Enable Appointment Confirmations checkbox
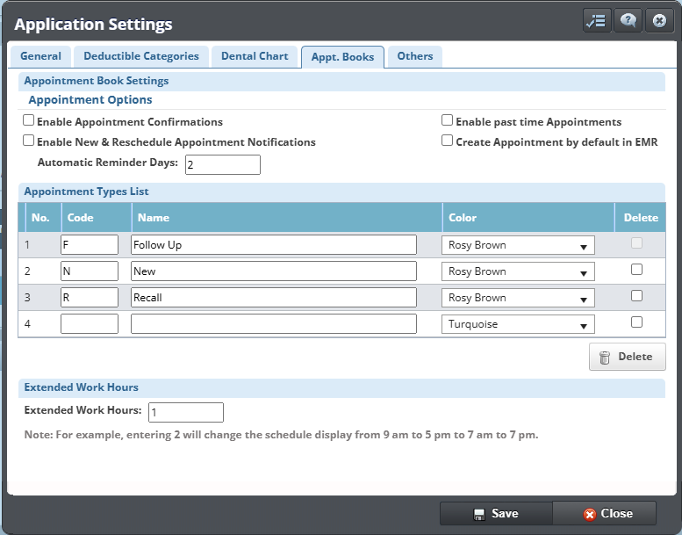Screen dimensions: 682x536 (29, 121)
